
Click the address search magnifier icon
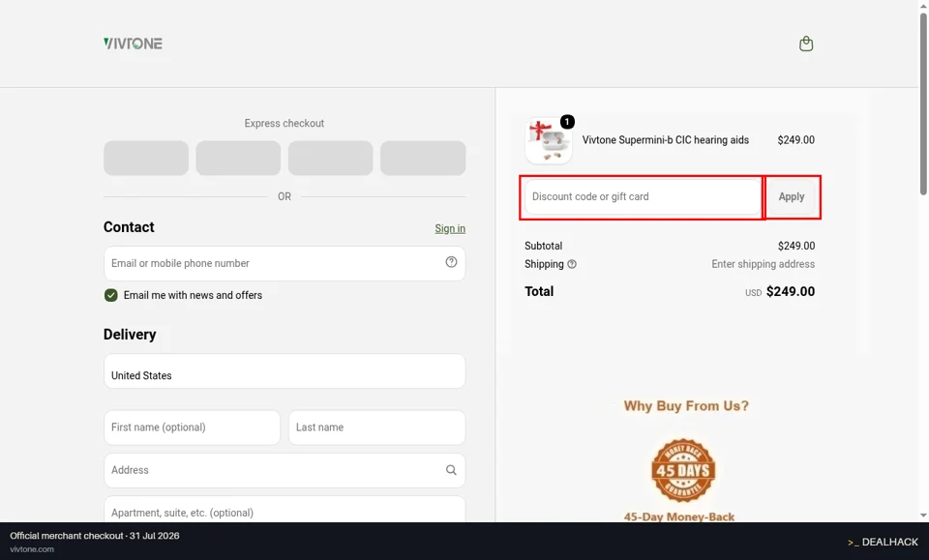(451, 470)
